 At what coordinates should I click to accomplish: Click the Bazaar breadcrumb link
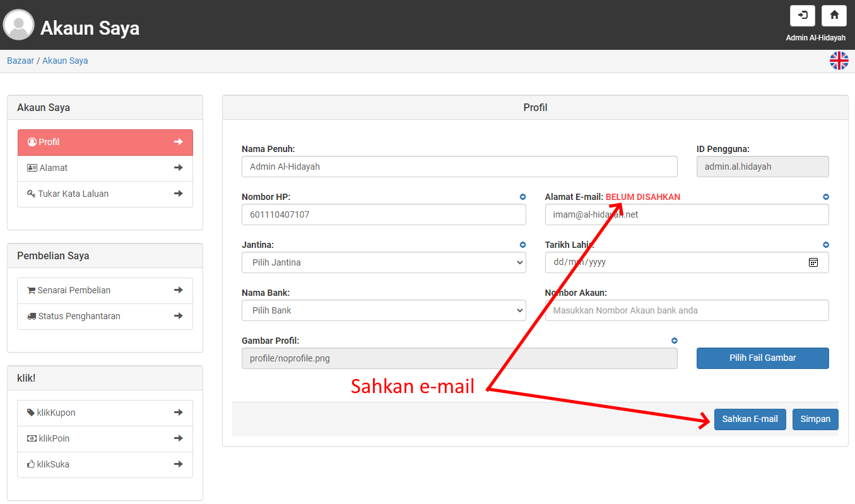point(20,61)
